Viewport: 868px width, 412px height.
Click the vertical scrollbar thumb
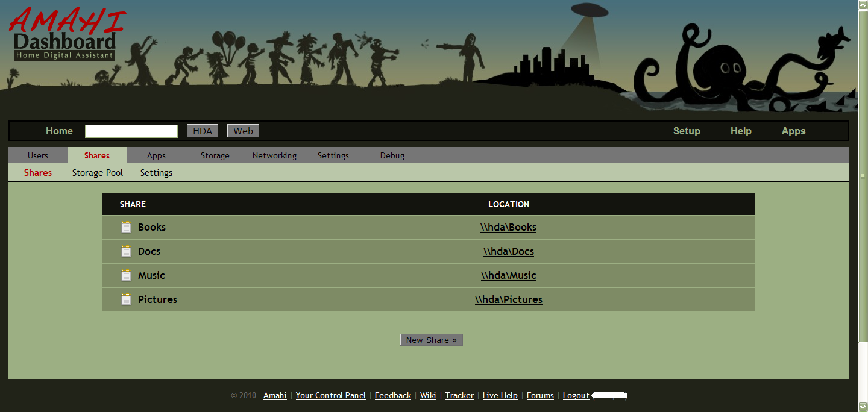863,176
